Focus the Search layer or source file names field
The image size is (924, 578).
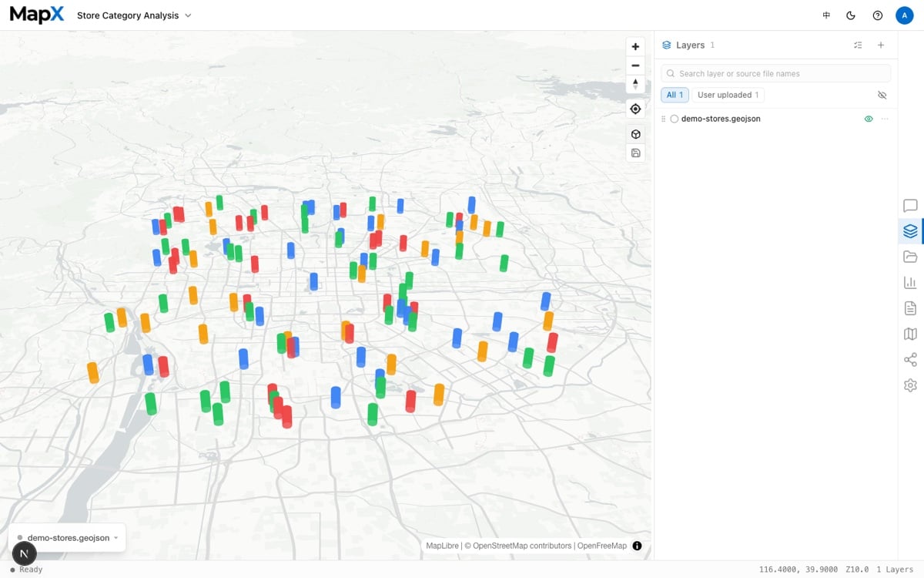point(776,73)
